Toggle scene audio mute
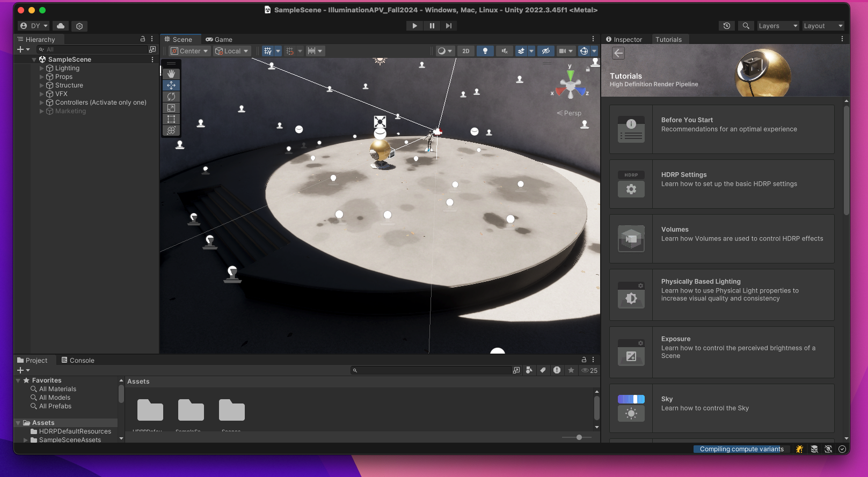 pyautogui.click(x=505, y=51)
